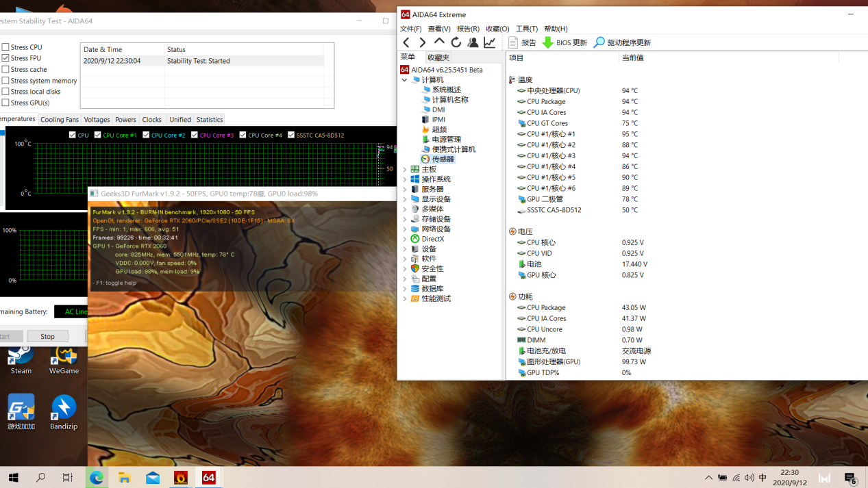Image resolution: width=868 pixels, height=488 pixels.
Task: Open the notification center icon
Action: pyautogui.click(x=851, y=478)
